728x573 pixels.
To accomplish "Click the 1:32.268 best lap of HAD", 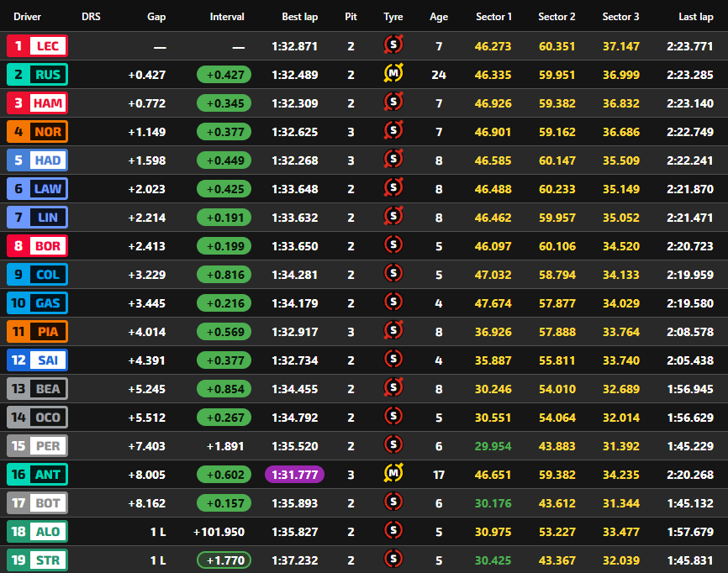I will pyautogui.click(x=295, y=160).
